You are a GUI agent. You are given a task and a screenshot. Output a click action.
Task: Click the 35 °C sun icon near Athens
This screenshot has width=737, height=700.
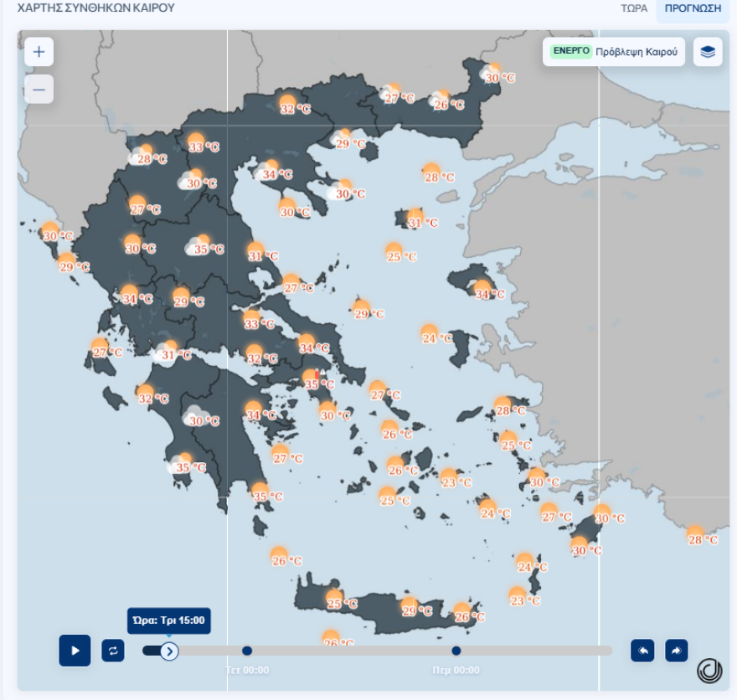(x=312, y=379)
